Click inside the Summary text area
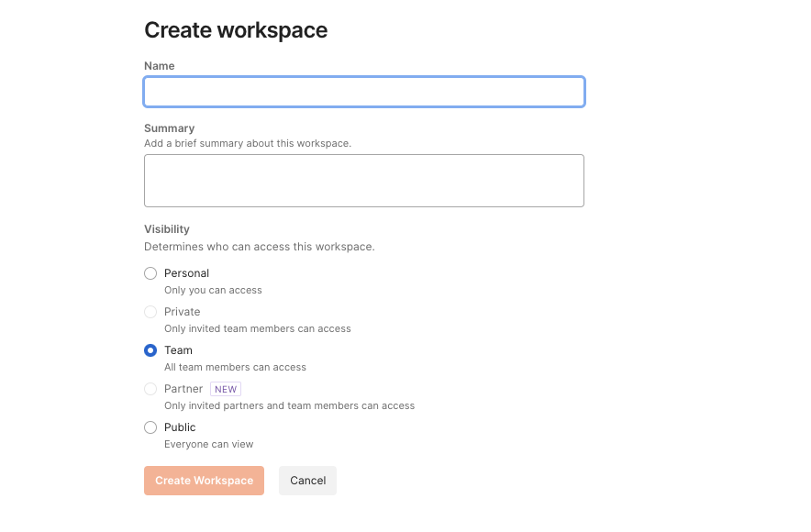Screen dimensions: 811x532 click(x=364, y=181)
